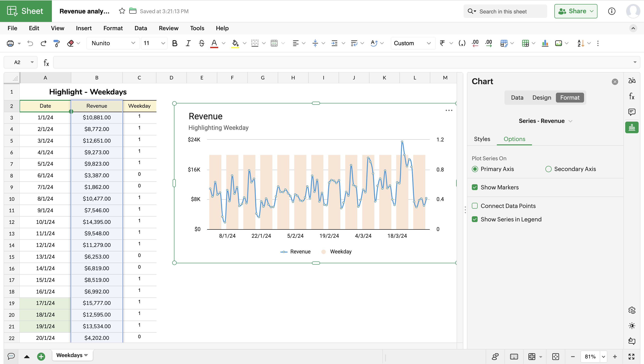Screen dimensions: 644x364
Task: Click the Share button
Action: click(x=575, y=11)
